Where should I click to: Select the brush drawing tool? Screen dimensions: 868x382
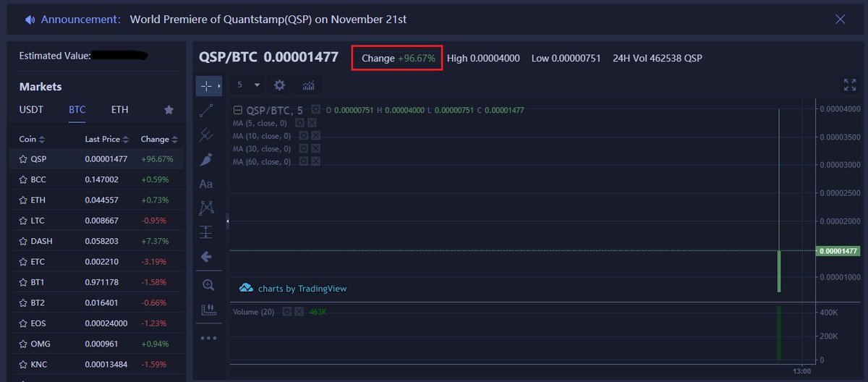[206, 159]
